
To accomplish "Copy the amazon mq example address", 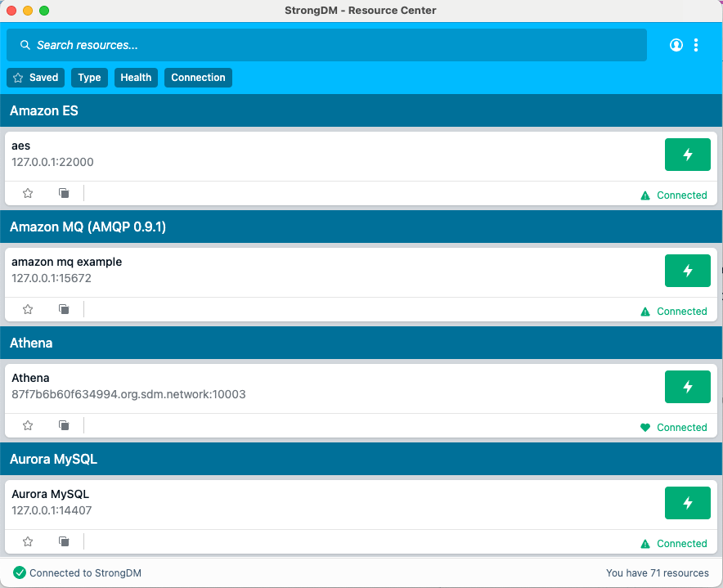I will tap(64, 309).
